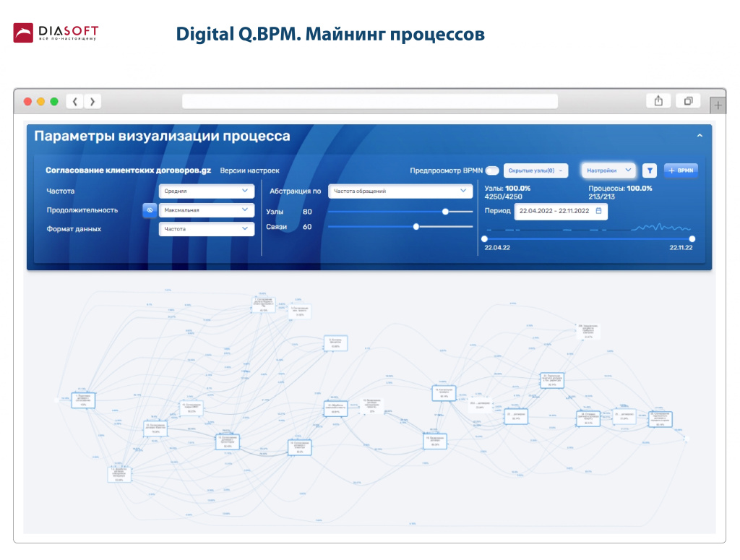
Task: Click the + BPMN button
Action: tap(681, 171)
